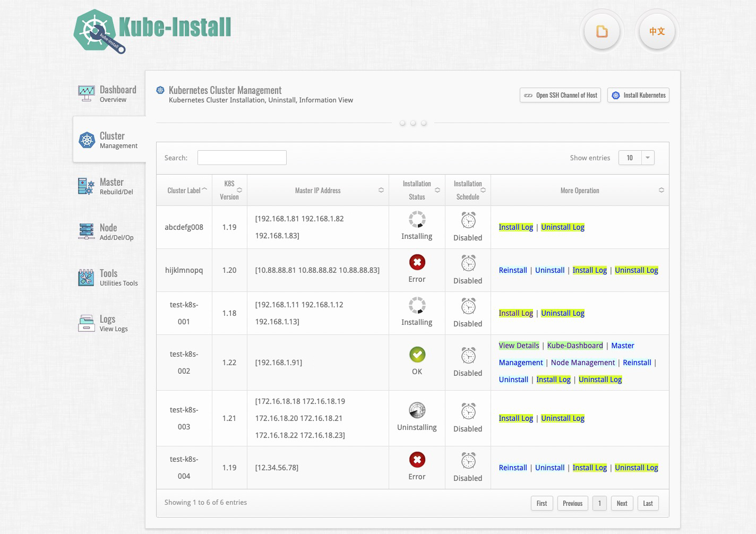Viewport: 756px width, 534px height.
Task: Click schedule clock icon for test-k8s-001
Action: pos(468,306)
